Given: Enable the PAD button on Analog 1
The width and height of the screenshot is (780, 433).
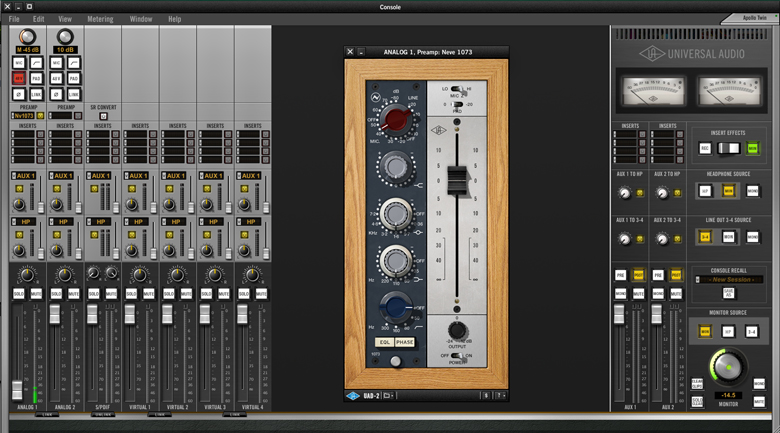Looking at the screenshot, I should (x=36, y=78).
